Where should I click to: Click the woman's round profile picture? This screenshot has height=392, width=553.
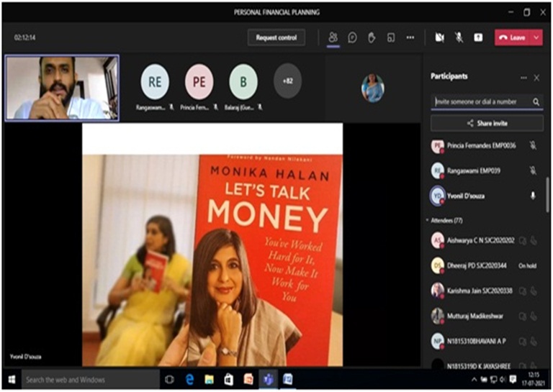tap(373, 88)
